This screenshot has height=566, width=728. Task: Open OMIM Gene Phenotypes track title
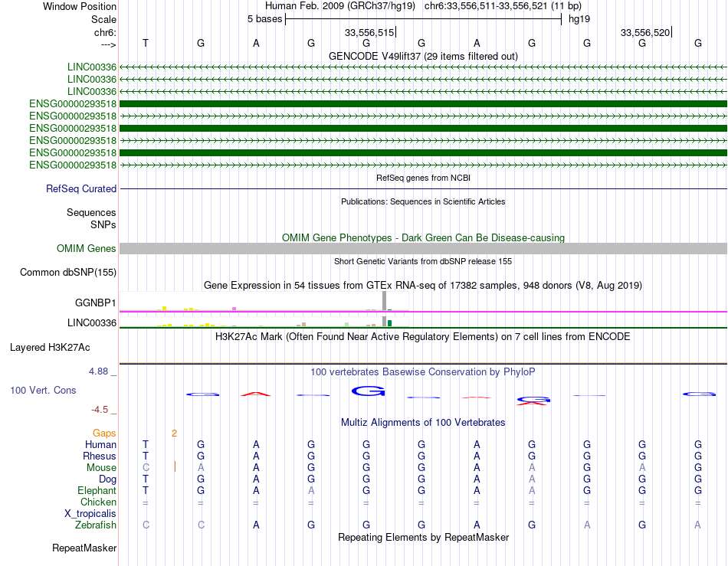coord(423,237)
